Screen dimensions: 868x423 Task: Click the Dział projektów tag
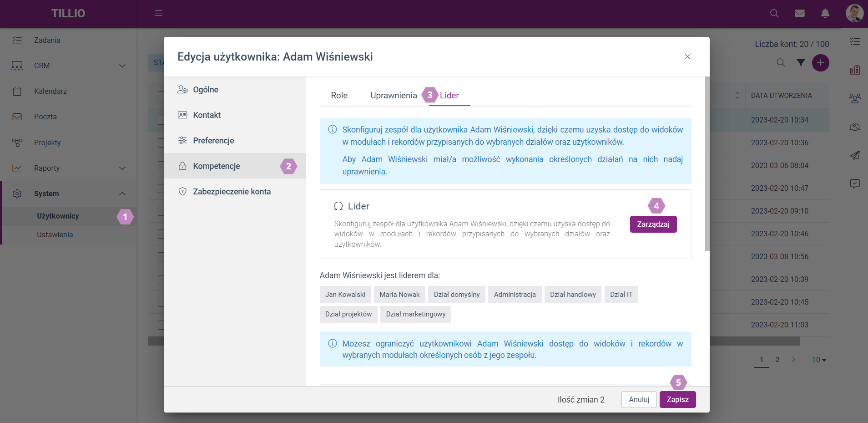pos(348,314)
